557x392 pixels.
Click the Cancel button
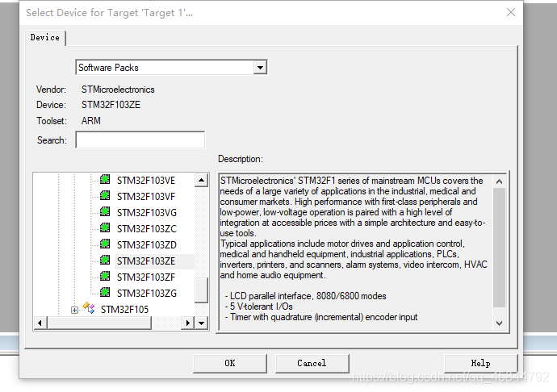tap(312, 363)
